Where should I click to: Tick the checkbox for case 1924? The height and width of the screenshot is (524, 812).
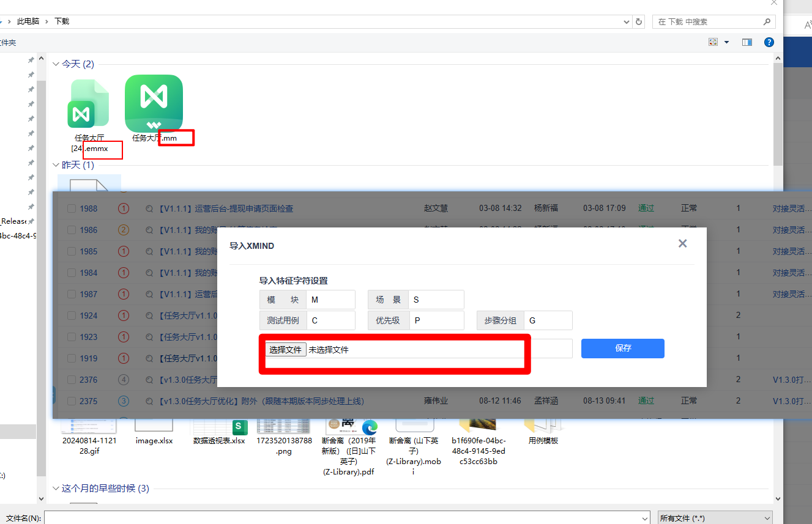click(72, 316)
